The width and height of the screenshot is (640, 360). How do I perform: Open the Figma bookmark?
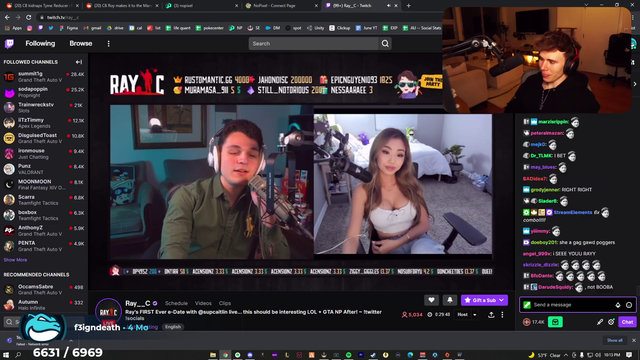68,28
